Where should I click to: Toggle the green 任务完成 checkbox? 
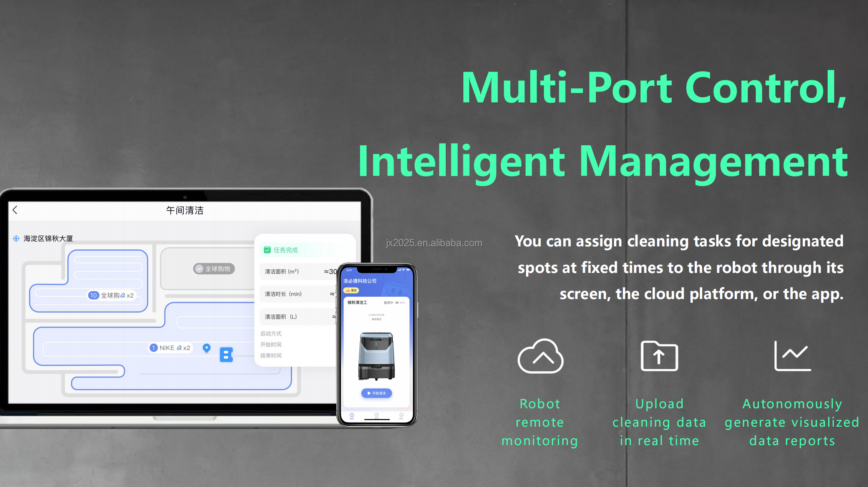tap(267, 250)
